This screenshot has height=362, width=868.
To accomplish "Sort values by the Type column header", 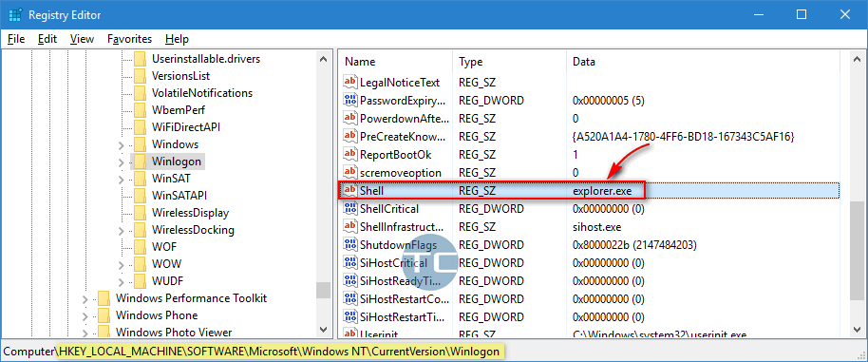I will click(x=510, y=62).
